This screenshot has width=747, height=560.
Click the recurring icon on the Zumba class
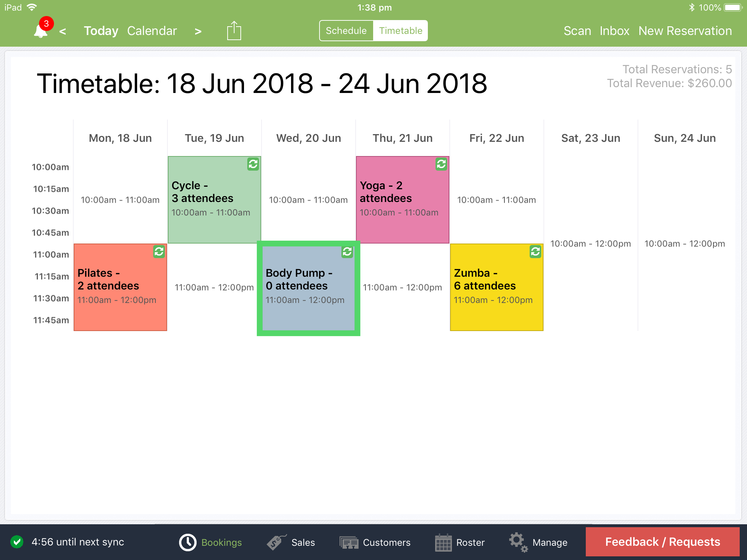(x=535, y=252)
